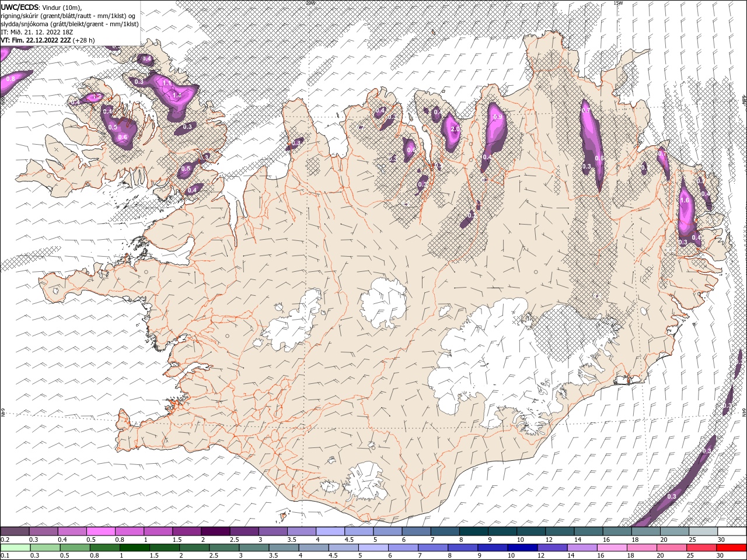Select the valid time line 'VT: Fim. 22.12.2022 22Z'
Screen dimensions: 747x560
point(34,40)
